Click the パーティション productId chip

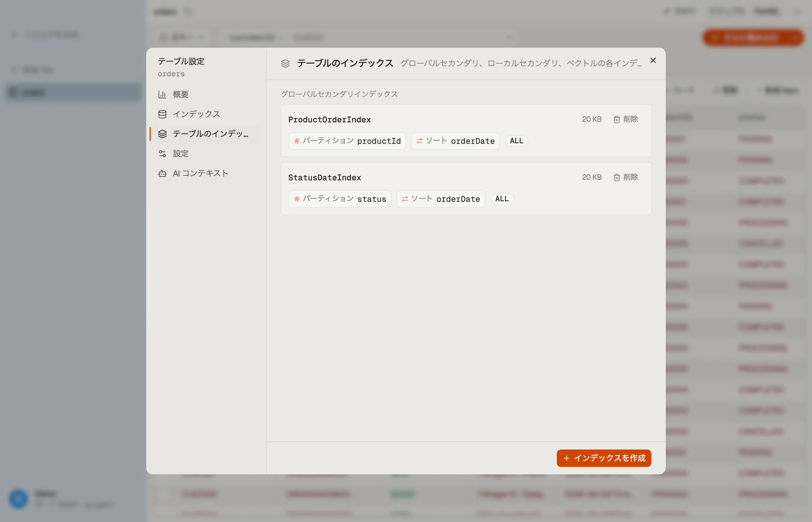pos(347,141)
